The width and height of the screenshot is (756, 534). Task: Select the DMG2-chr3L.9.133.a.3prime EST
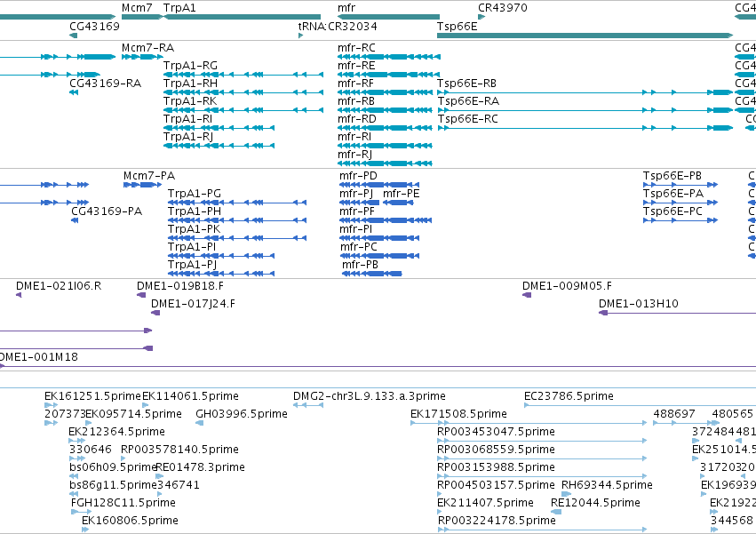[x=308, y=405]
